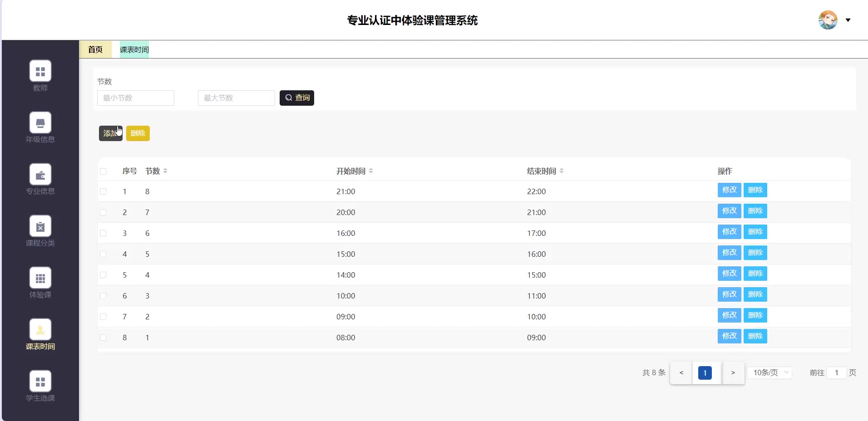
Task: Sort table by 开始时间 column arrows
Action: (371, 171)
